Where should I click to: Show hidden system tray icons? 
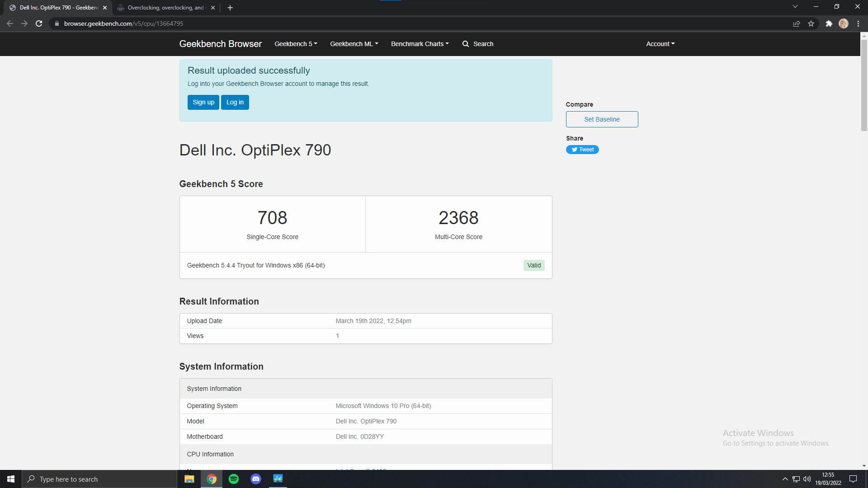(x=785, y=479)
